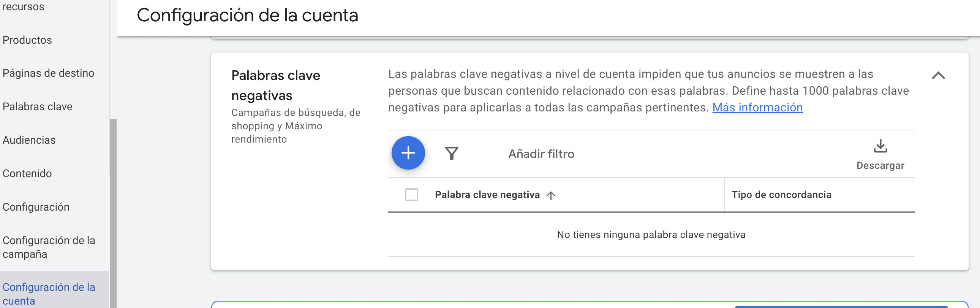Click the Tipo de concordancia column header
Image resolution: width=980 pixels, height=308 pixels.
(781, 195)
